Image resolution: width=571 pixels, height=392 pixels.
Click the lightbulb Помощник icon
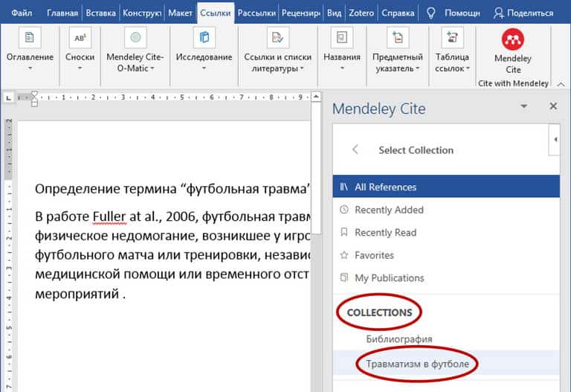(430, 13)
